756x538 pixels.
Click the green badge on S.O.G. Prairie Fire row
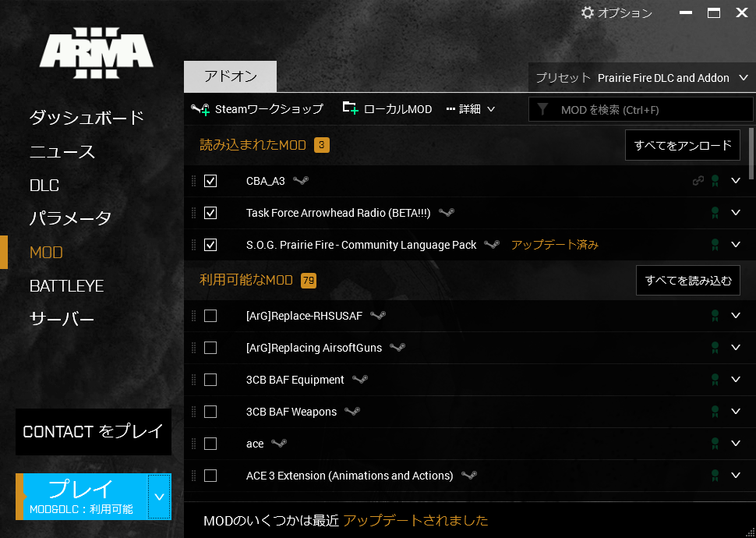[x=715, y=245]
